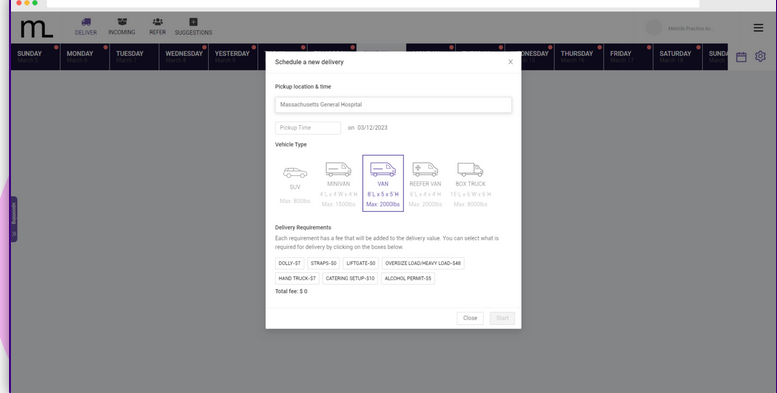Click the account avatar
Image resolution: width=777 pixels, height=393 pixels.
point(654,28)
